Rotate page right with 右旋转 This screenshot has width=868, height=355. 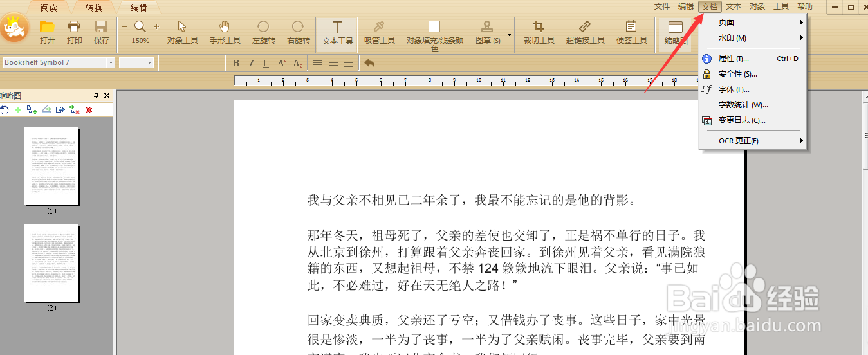pos(299,32)
